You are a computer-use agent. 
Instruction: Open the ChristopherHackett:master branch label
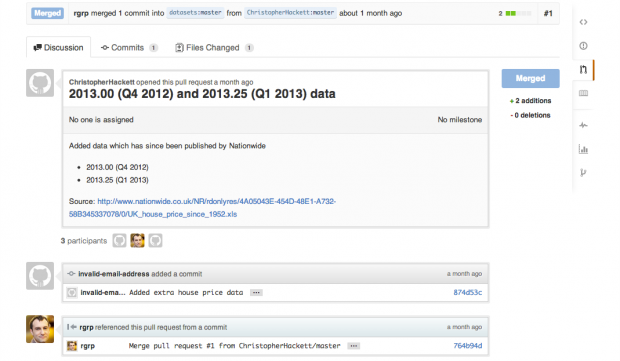tap(290, 13)
